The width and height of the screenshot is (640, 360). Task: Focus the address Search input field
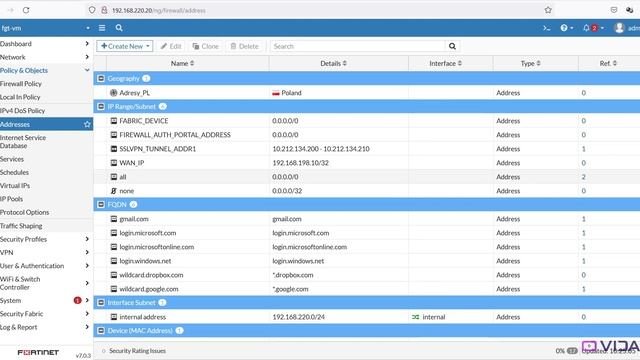click(358, 46)
